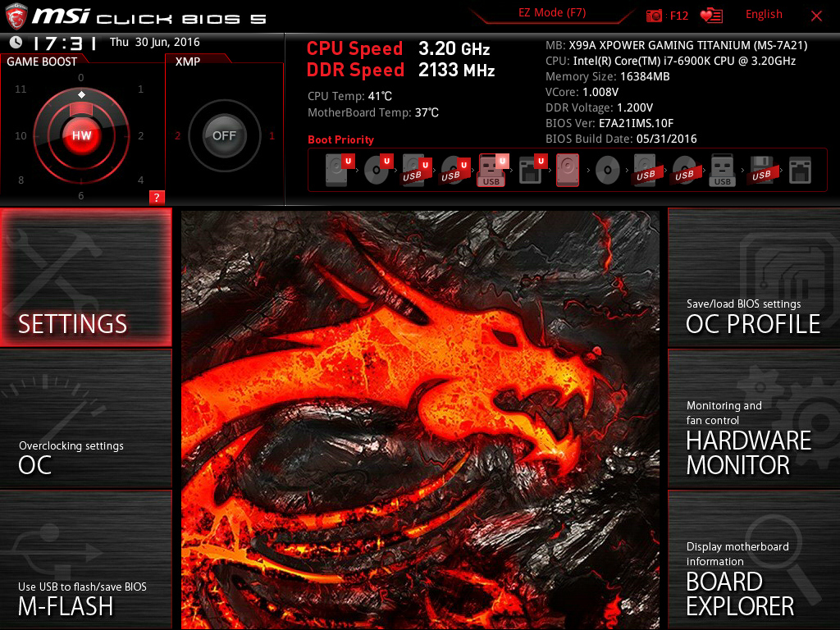
Task: Select the UEFI USB hard disk boot icon
Action: (417, 171)
